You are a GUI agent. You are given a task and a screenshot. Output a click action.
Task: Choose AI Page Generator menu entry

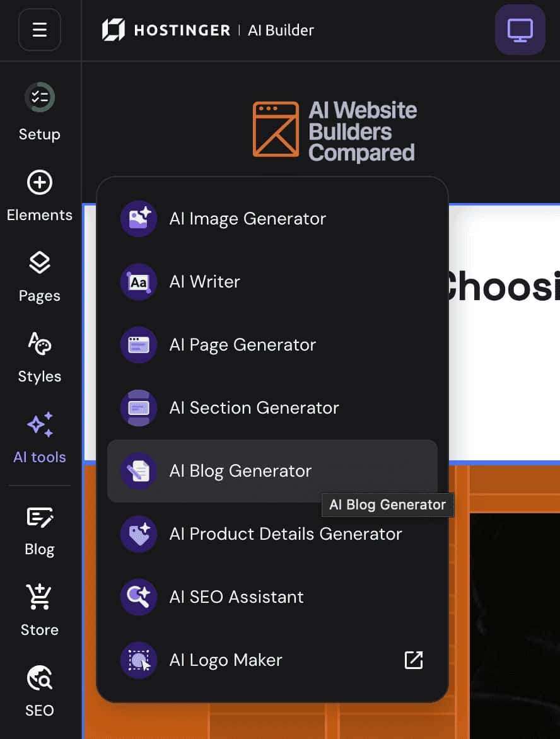tap(272, 345)
